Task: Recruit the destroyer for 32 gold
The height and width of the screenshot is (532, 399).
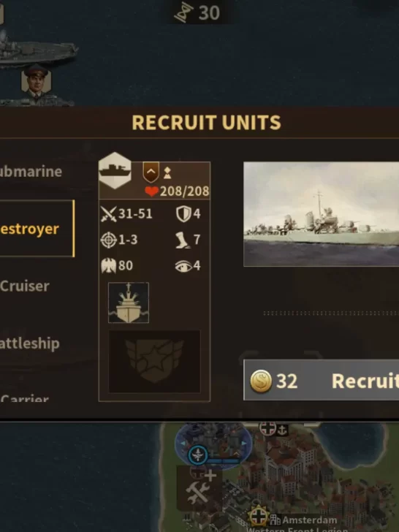Action: [x=322, y=380]
